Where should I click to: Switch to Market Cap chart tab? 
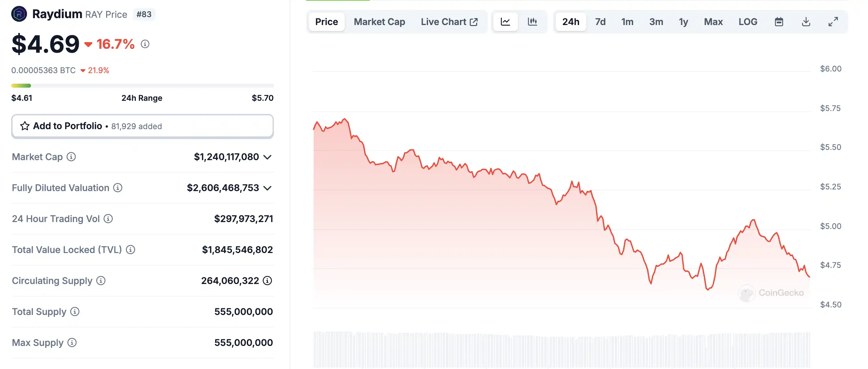pos(379,22)
